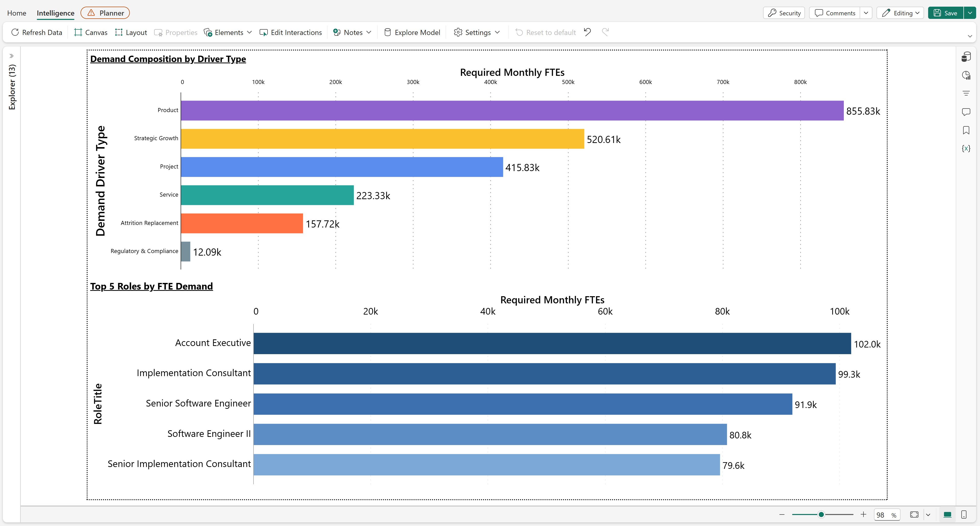Click the Account Executive bar
980x526 pixels.
point(552,344)
